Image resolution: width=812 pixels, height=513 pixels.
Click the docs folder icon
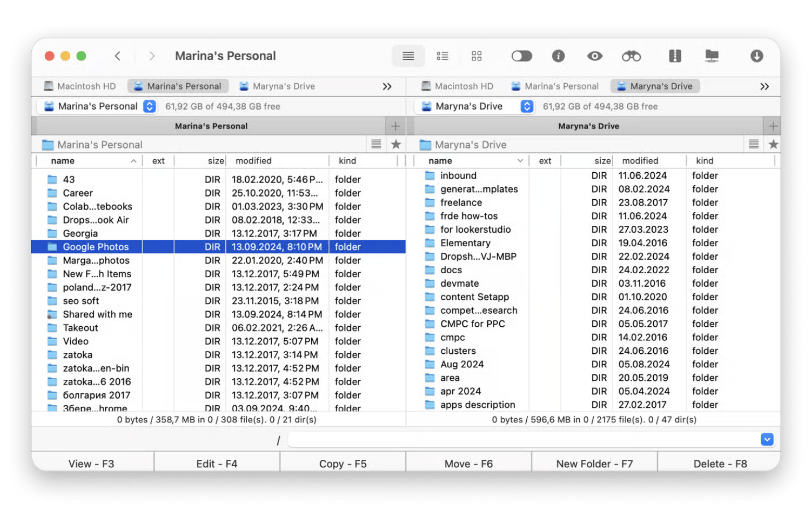429,270
